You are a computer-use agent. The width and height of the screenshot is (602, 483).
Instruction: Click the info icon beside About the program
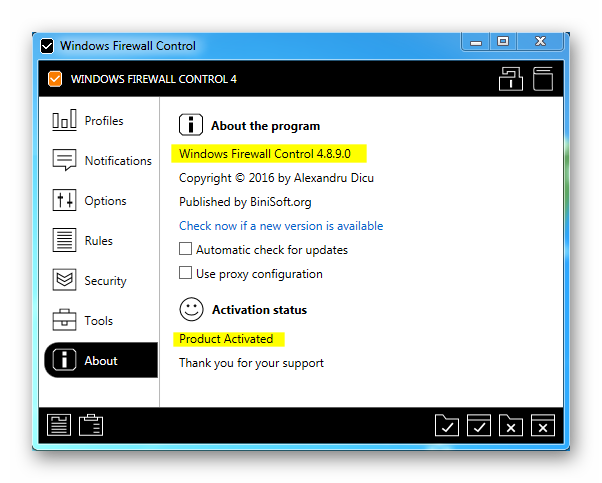[x=191, y=125]
